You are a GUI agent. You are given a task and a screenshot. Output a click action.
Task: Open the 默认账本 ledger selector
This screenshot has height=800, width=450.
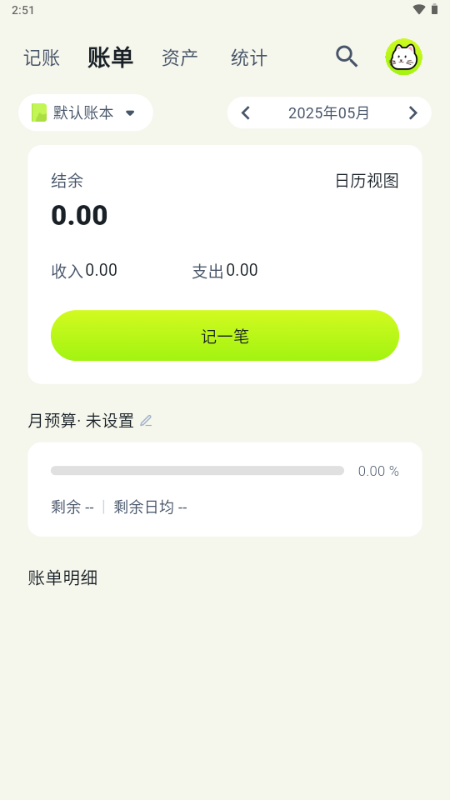point(86,113)
